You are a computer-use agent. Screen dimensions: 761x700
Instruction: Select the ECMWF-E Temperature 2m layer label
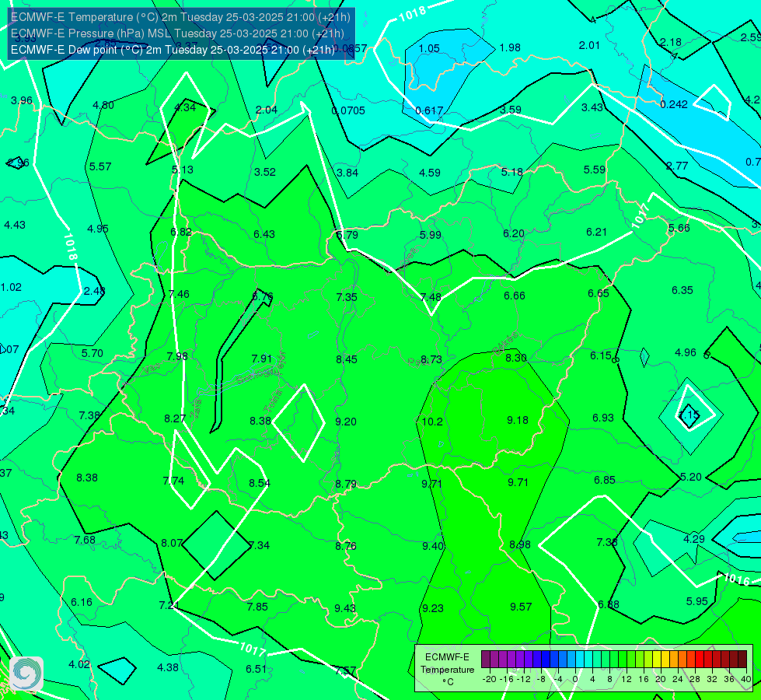point(180,17)
